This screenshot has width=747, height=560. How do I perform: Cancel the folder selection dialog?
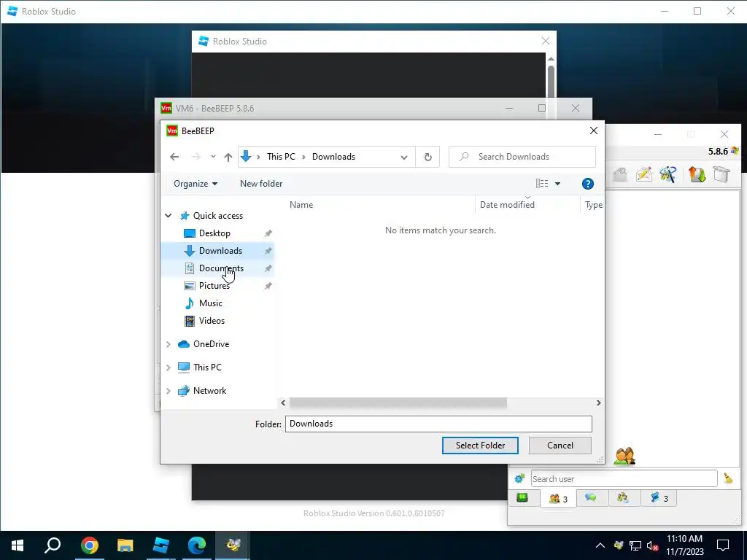coord(560,446)
